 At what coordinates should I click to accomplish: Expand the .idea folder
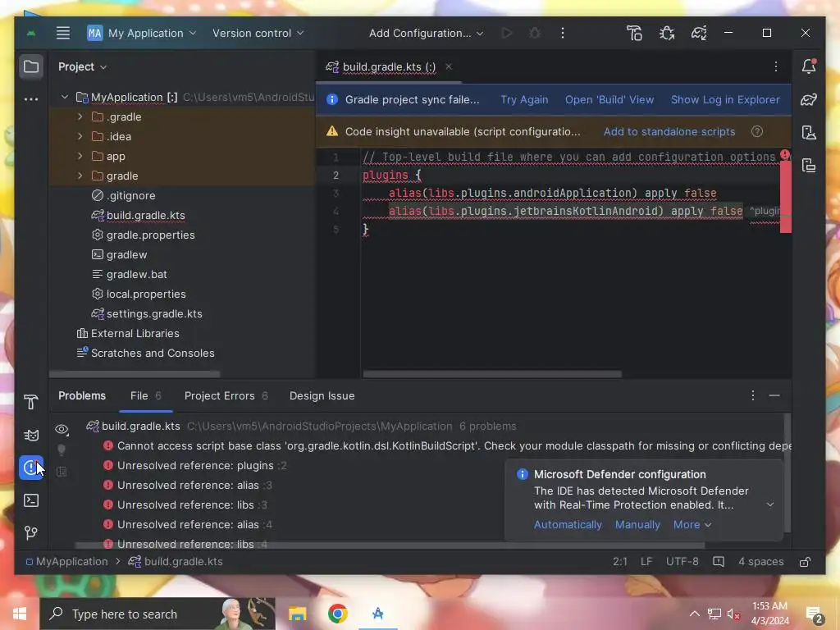tap(80, 137)
